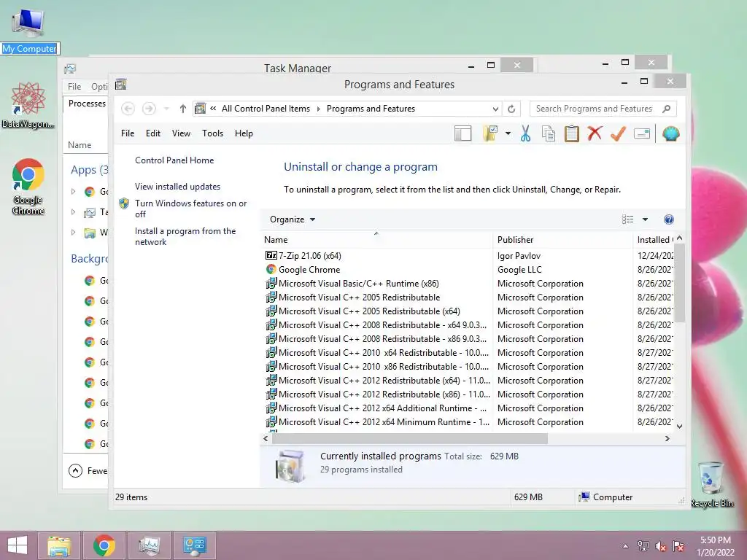Click Turn Windows features on or off
Screen dimensions: 747x560
pos(190,209)
